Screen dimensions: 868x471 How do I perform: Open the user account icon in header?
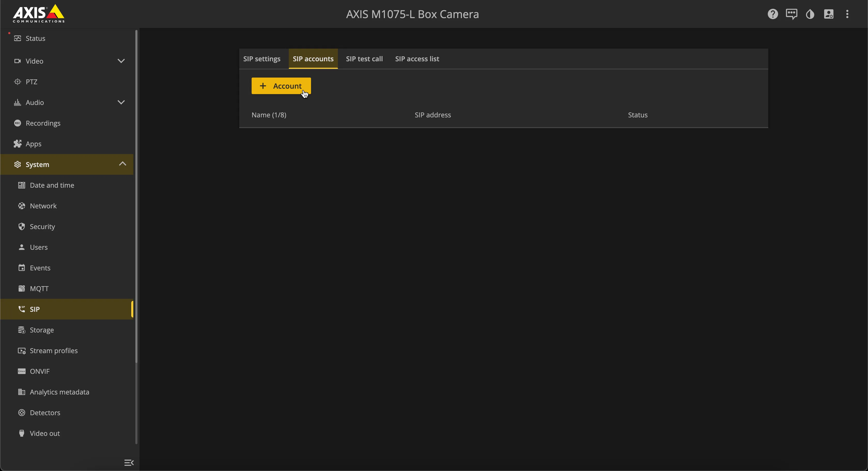828,14
